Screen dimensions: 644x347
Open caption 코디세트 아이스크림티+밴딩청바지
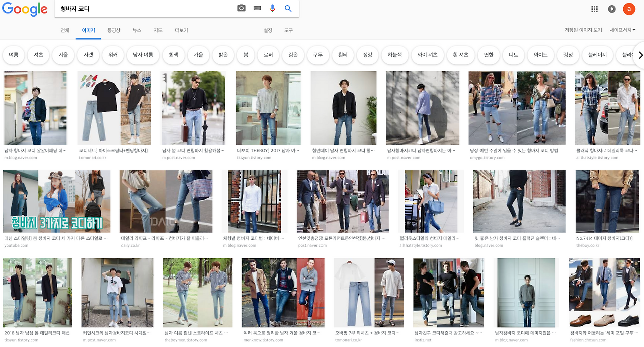[114, 150]
